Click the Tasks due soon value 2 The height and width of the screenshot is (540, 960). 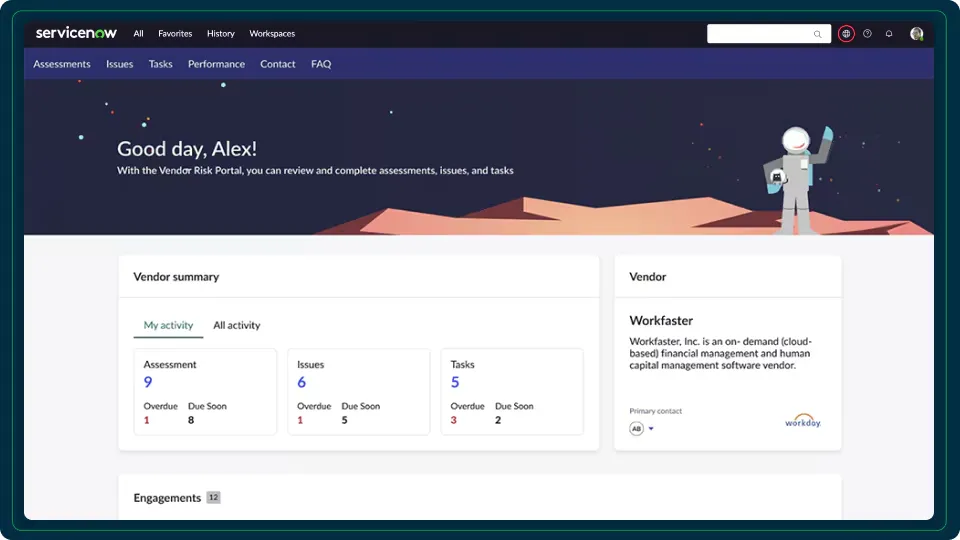498,420
